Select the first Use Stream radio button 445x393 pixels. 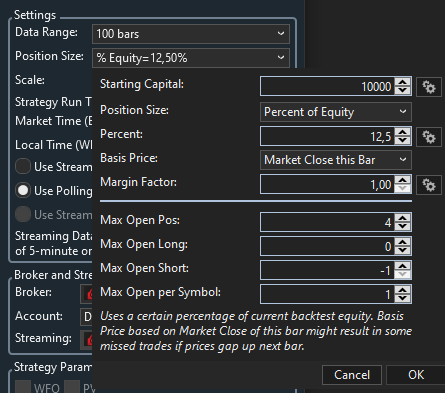coord(23,166)
